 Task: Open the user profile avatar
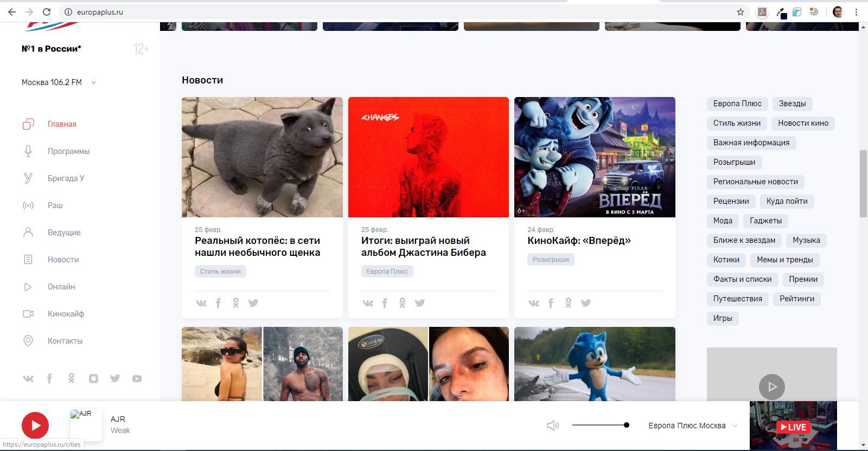(x=838, y=12)
